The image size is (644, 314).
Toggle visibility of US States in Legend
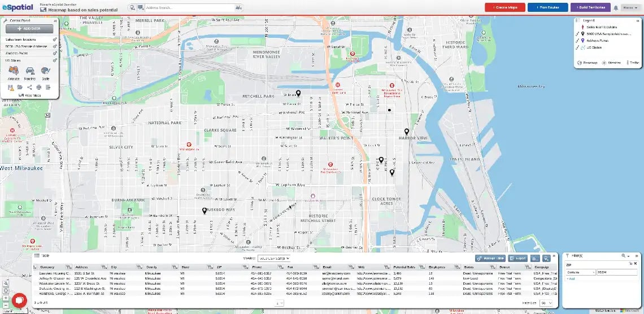pyautogui.click(x=577, y=47)
